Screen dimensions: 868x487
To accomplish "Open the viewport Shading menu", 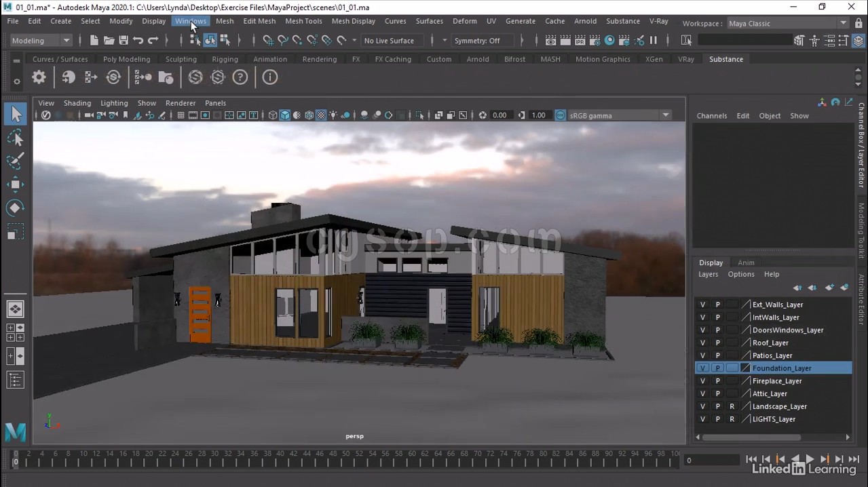I will 77,103.
